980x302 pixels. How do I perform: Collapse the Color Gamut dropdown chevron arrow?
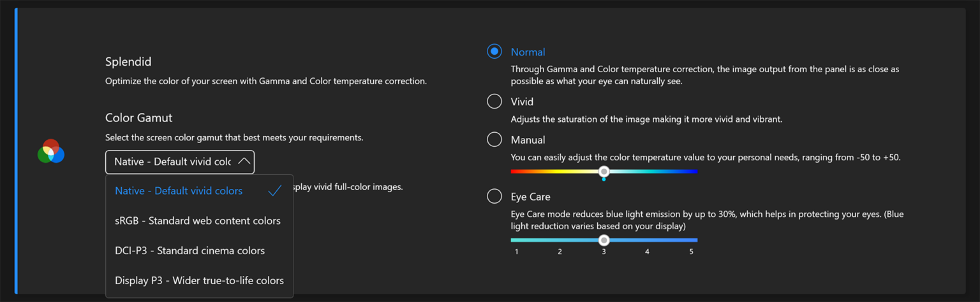point(244,162)
